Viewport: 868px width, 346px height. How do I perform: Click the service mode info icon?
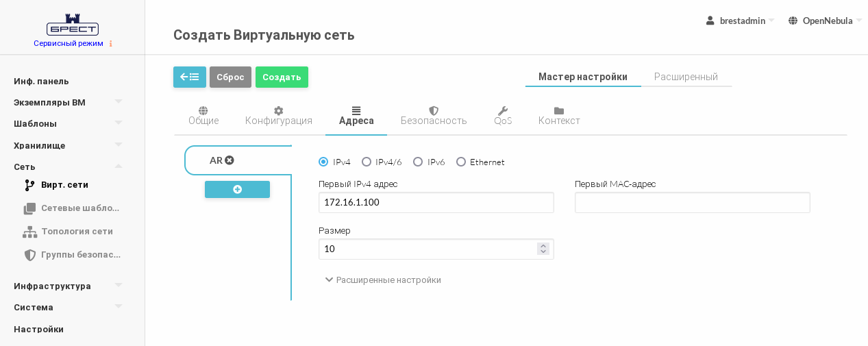coord(111,43)
